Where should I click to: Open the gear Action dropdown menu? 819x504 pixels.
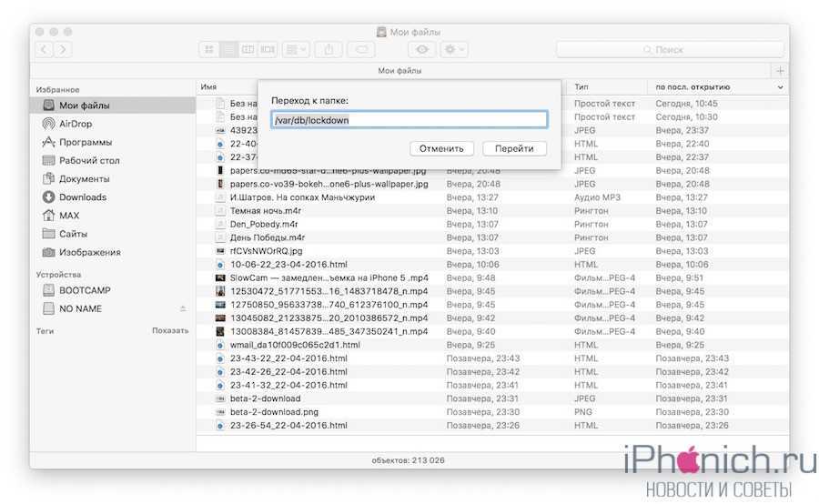[453, 49]
